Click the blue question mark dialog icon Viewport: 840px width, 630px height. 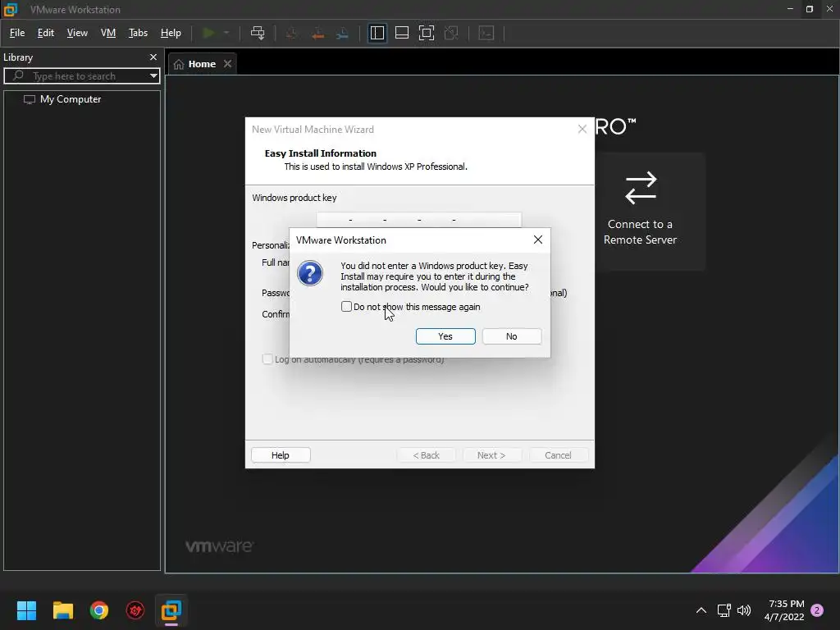tap(310, 273)
